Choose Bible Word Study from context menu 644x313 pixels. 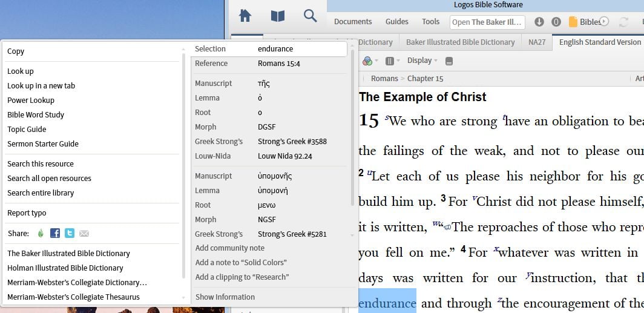(36, 114)
